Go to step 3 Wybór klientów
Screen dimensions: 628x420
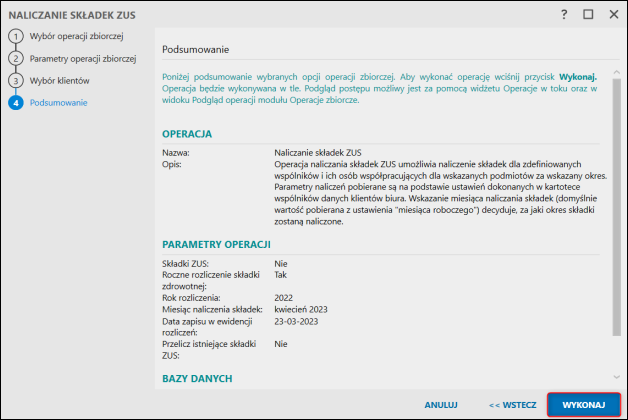[x=49, y=80]
